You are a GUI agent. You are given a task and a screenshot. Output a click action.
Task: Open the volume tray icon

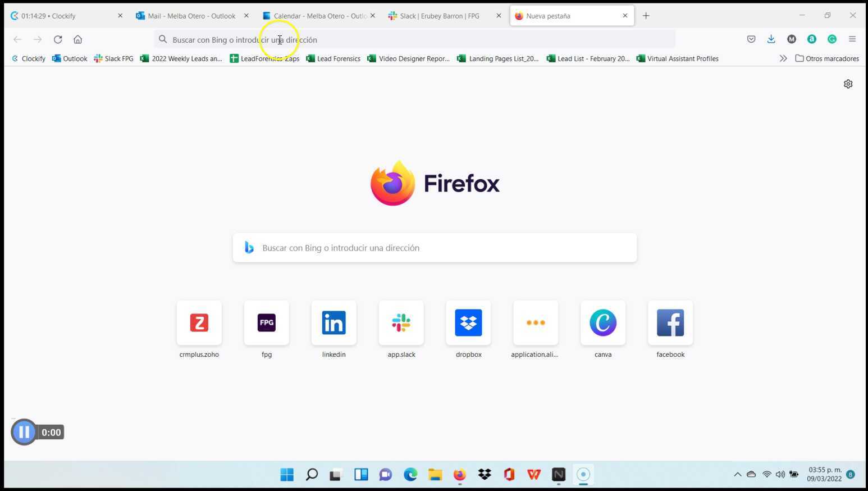tap(780, 475)
